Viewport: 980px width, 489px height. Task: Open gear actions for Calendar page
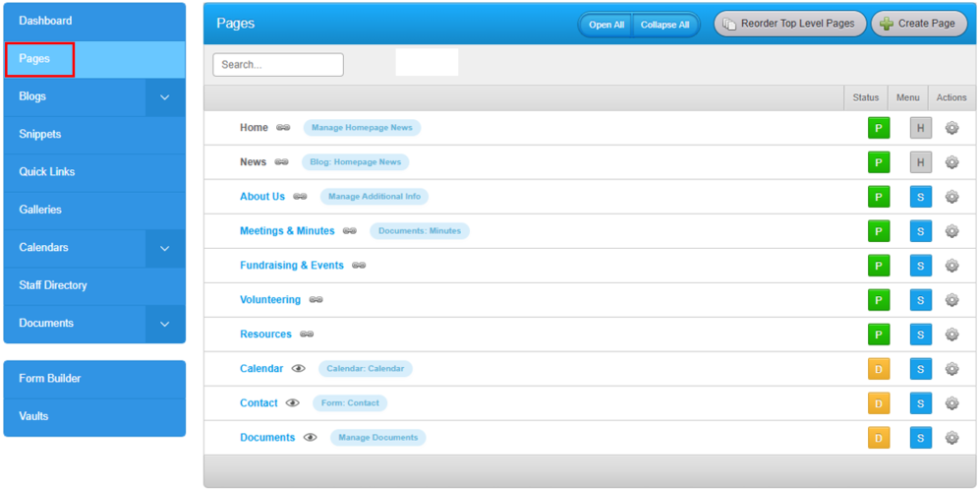coord(951,369)
